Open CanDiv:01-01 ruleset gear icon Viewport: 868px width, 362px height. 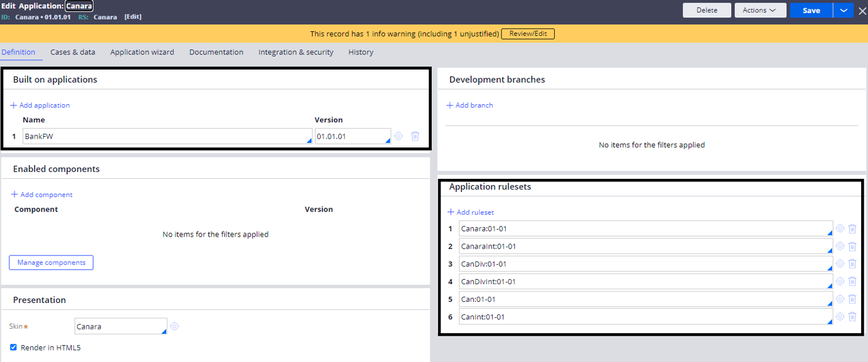click(x=839, y=264)
